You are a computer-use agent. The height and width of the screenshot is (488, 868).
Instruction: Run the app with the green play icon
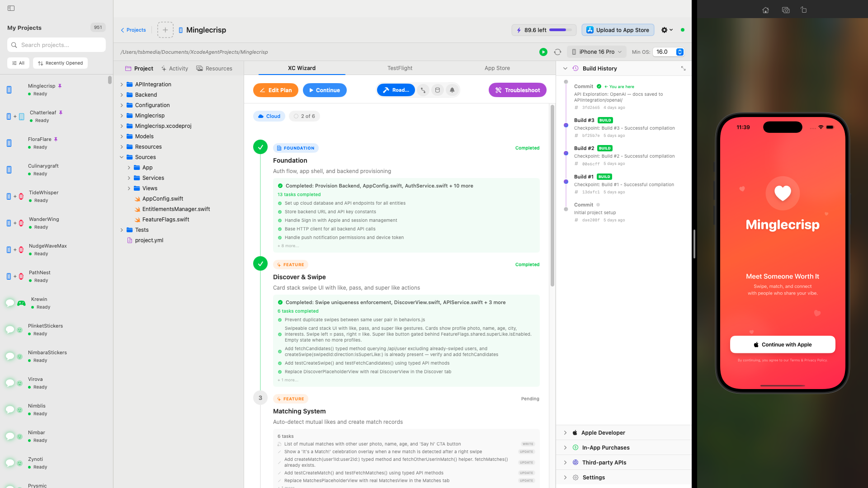(544, 52)
